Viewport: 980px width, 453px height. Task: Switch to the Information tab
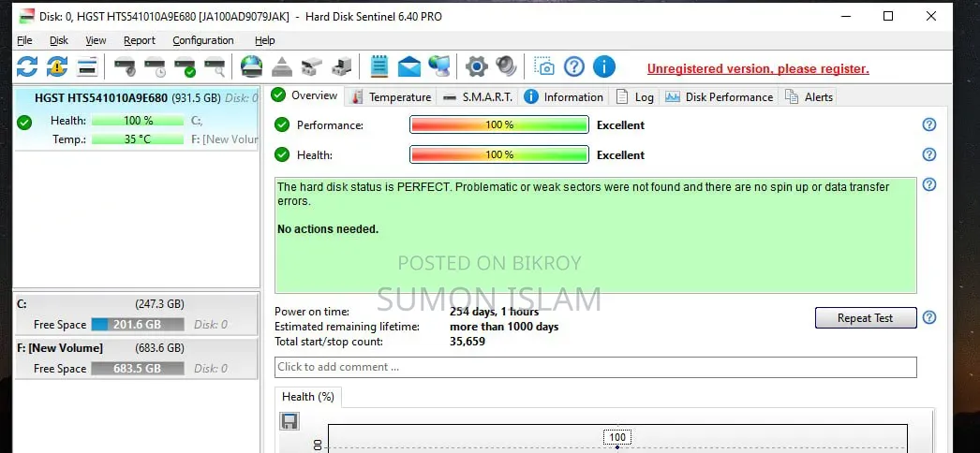564,97
